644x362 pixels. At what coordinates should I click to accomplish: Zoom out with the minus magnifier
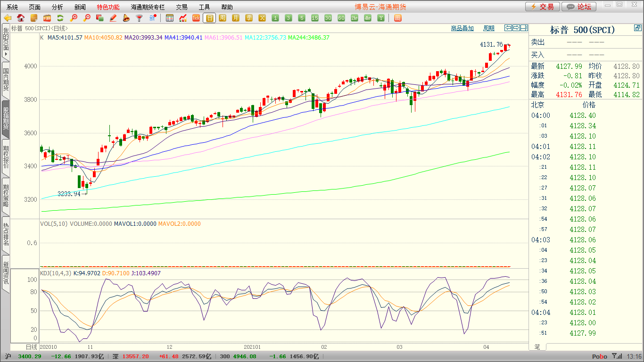click(x=87, y=18)
